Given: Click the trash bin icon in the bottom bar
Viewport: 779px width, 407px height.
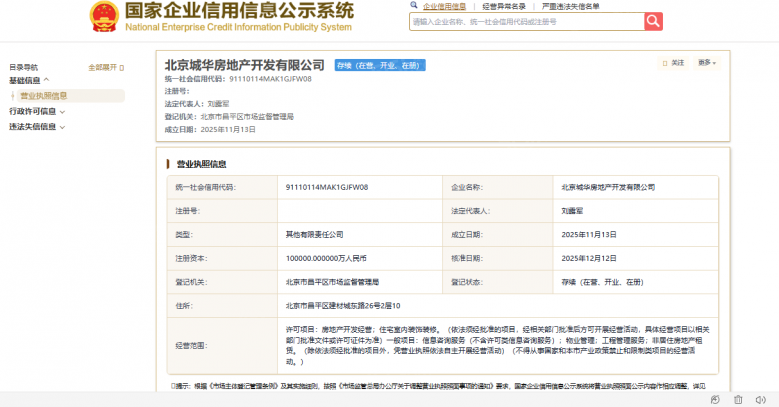Looking at the screenshot, I should (738, 400).
